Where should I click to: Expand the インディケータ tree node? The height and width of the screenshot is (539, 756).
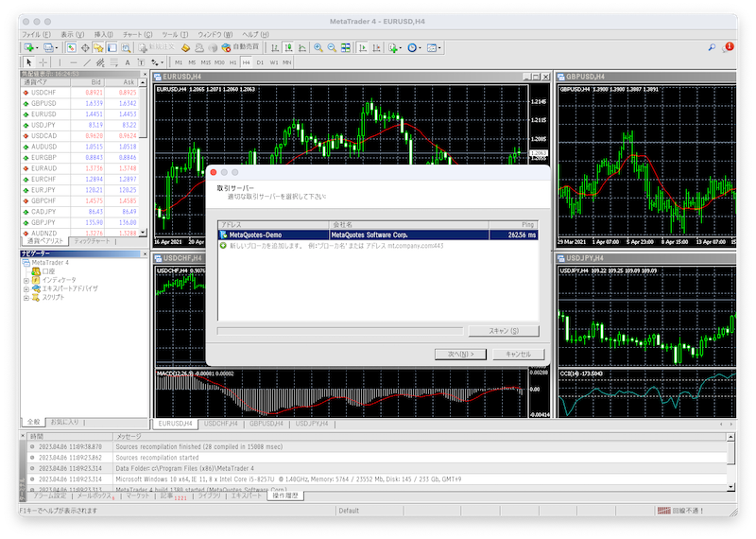(x=26, y=280)
